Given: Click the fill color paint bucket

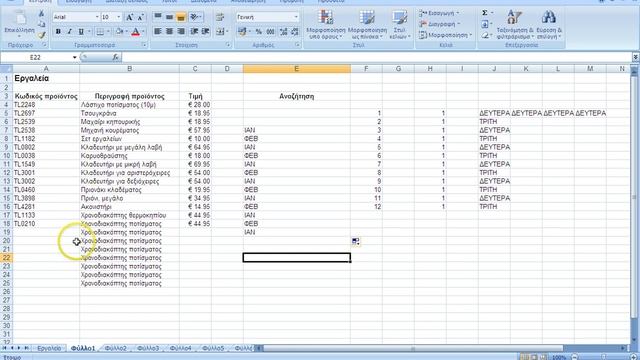Looking at the screenshot, I should [119, 31].
